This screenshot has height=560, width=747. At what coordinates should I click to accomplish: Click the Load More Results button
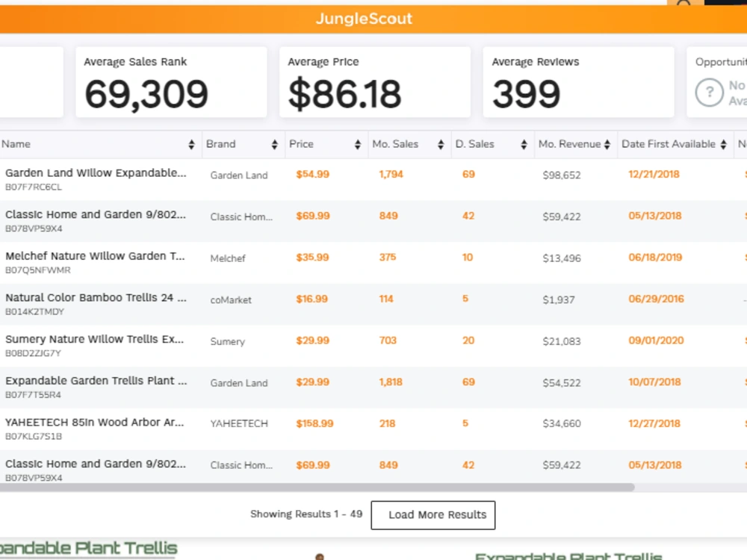pyautogui.click(x=433, y=514)
